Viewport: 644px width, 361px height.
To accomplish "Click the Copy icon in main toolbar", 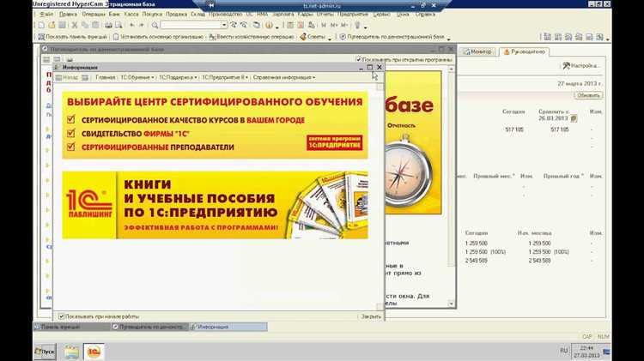I will click(85, 25).
